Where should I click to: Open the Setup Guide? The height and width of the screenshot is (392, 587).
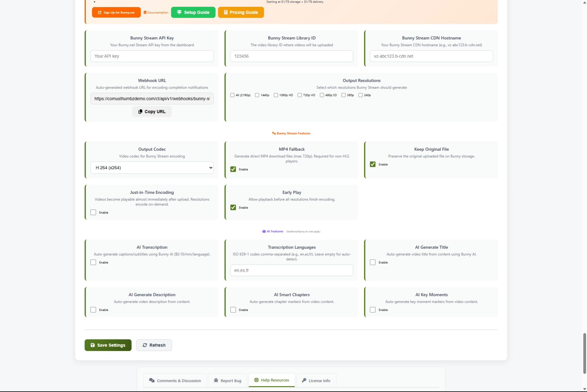click(193, 12)
